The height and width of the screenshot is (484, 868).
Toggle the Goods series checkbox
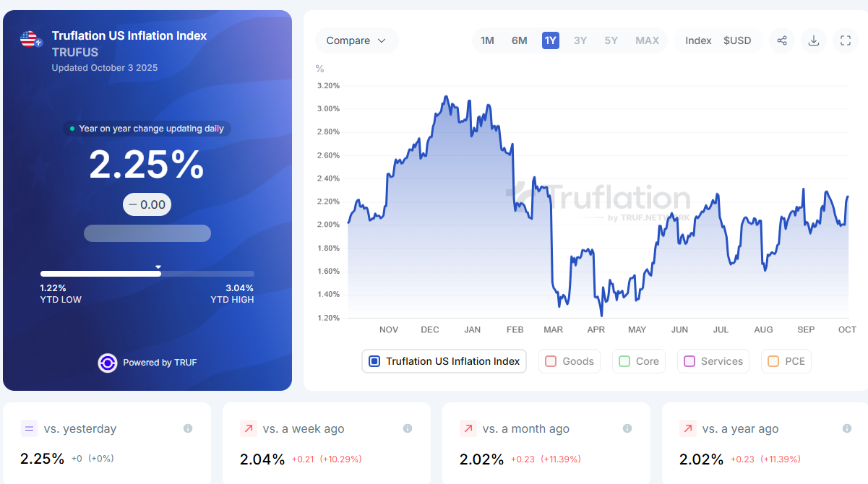point(551,361)
